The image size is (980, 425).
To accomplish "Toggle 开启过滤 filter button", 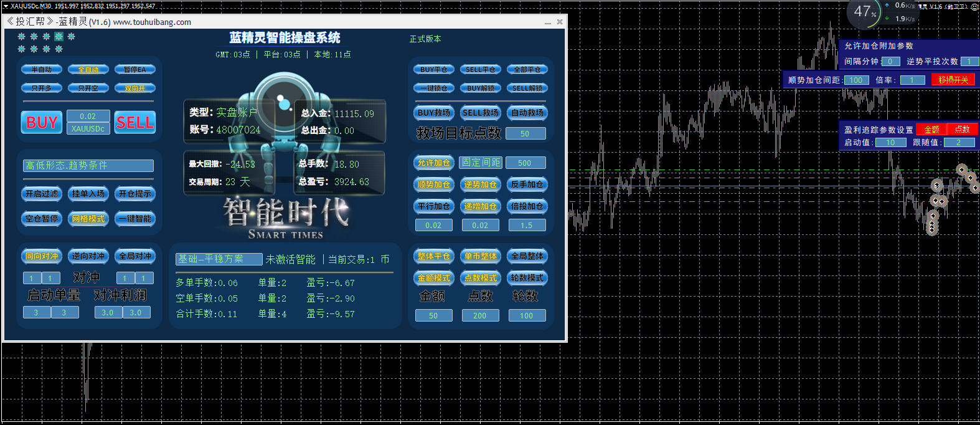I will pyautogui.click(x=42, y=194).
